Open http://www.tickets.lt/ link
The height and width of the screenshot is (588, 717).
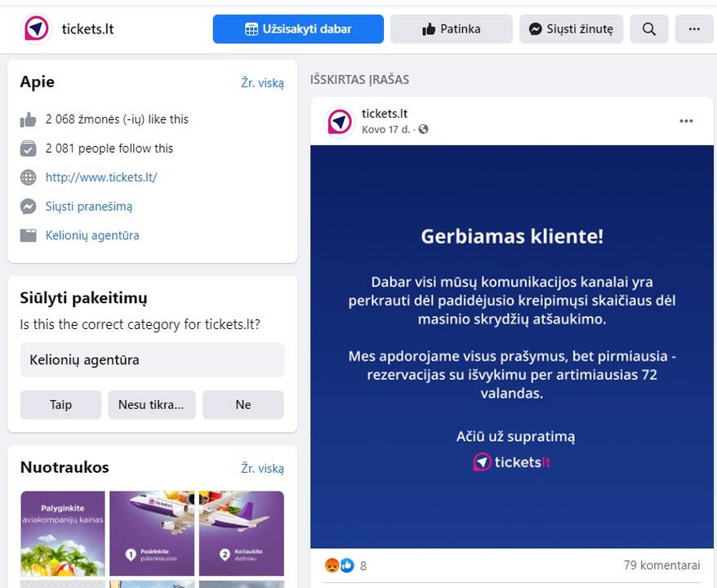[101, 177]
